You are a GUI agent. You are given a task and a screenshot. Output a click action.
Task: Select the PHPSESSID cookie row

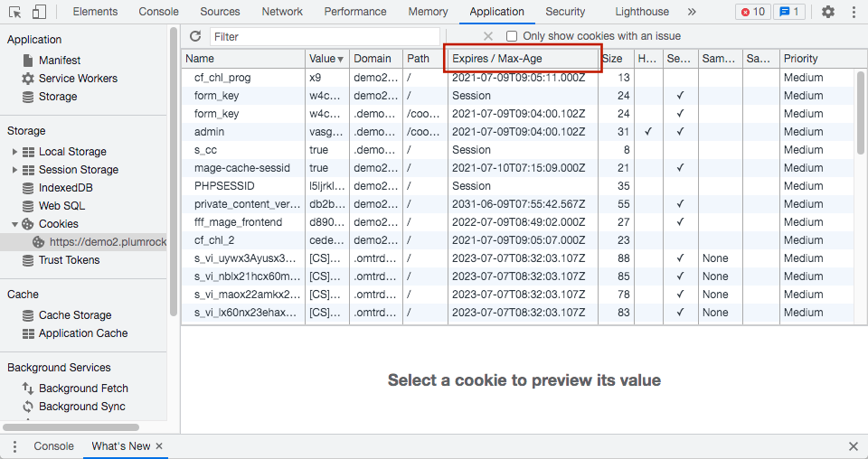click(518, 186)
